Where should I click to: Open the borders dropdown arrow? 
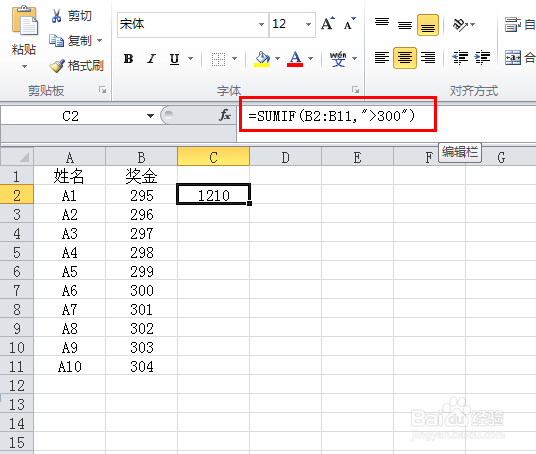[x=234, y=59]
